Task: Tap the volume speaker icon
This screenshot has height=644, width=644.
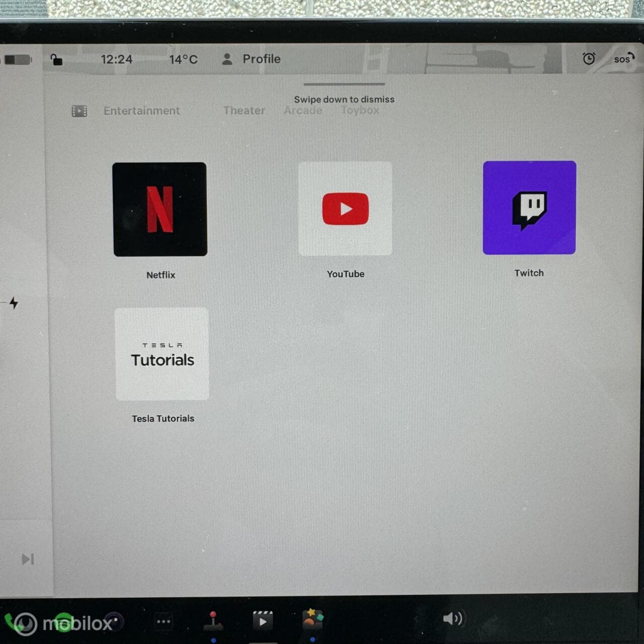Action: [452, 618]
